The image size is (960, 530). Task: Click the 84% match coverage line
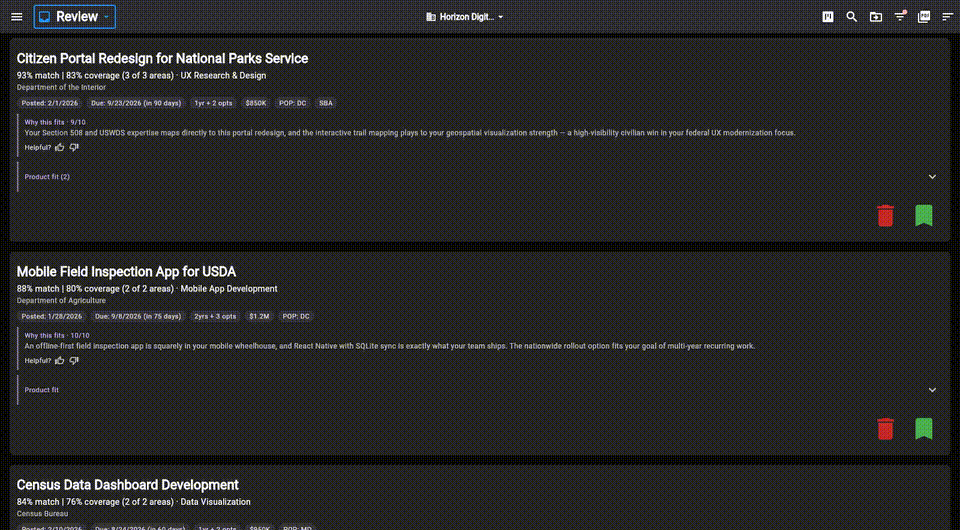133,502
